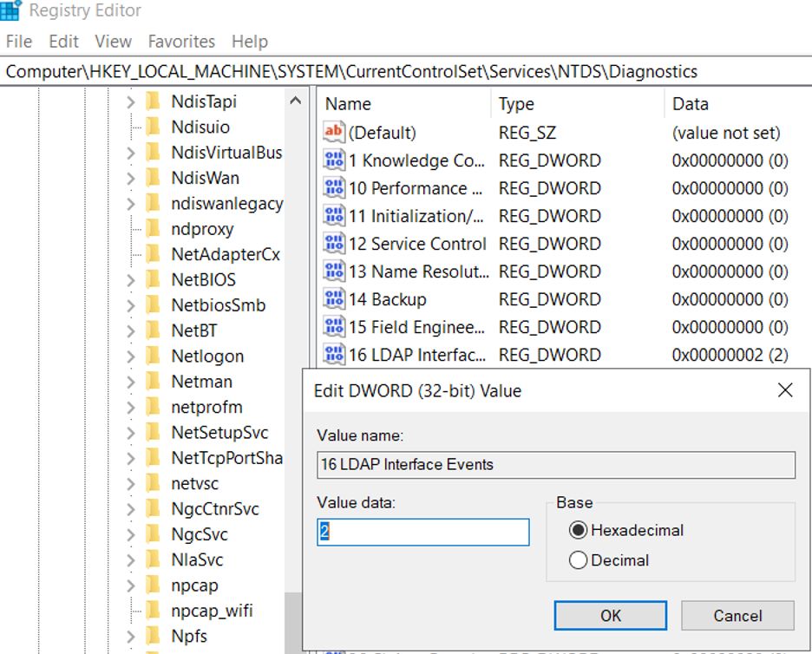Click the Npfs folder icon
This screenshot has width=812, height=654.
153,636
